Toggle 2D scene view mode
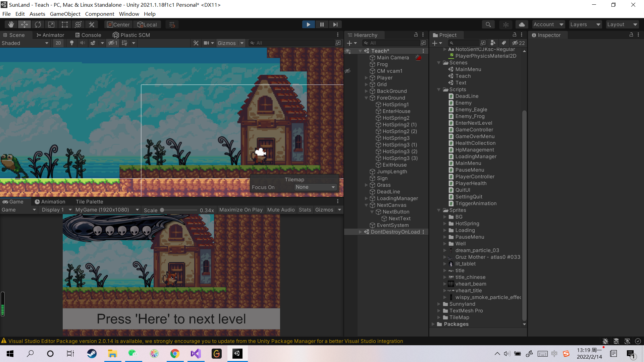 click(x=58, y=43)
